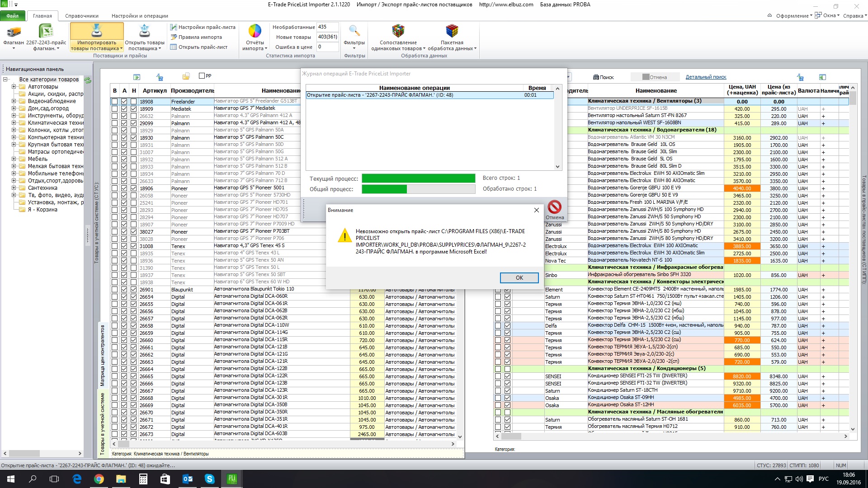868x488 pixels.
Task: Click the red Отмена icon in operations journal
Action: pyautogui.click(x=555, y=207)
